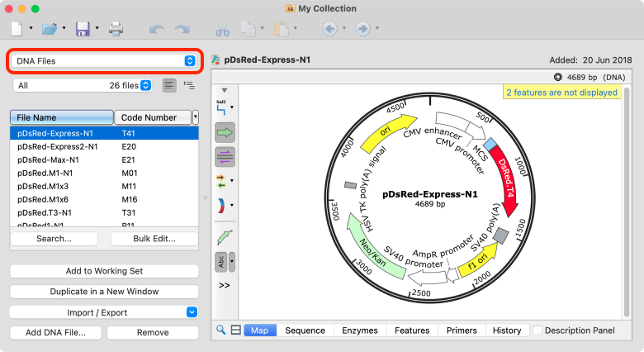Toggle the orange/green translations arrows icon
Image resolution: width=644 pixels, height=352 pixels.
[x=221, y=181]
